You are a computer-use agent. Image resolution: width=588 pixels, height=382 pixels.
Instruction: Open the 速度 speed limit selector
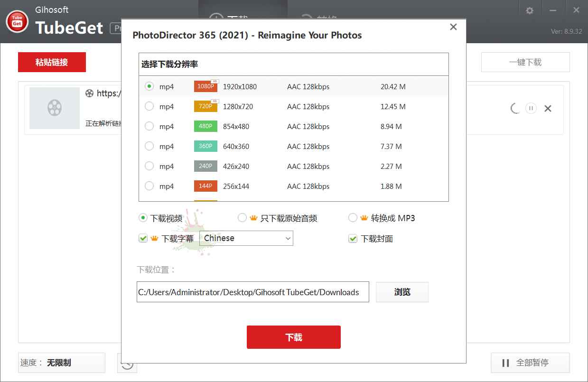(62, 363)
